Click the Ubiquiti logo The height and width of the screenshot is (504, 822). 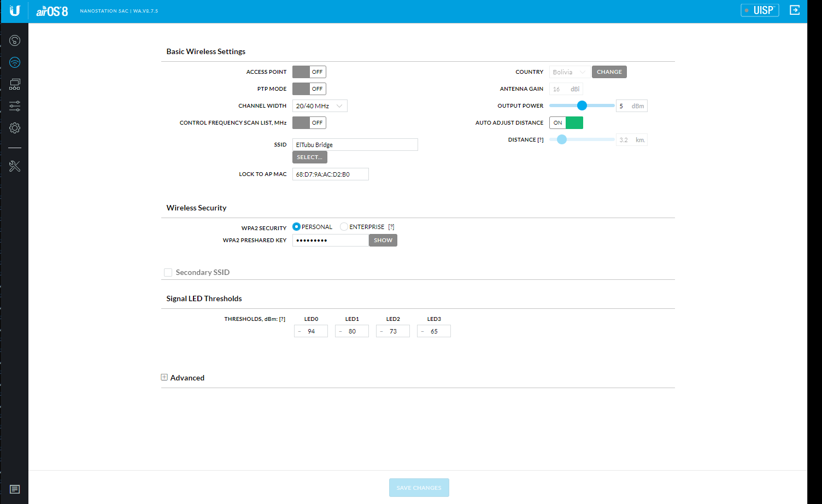coord(15,10)
